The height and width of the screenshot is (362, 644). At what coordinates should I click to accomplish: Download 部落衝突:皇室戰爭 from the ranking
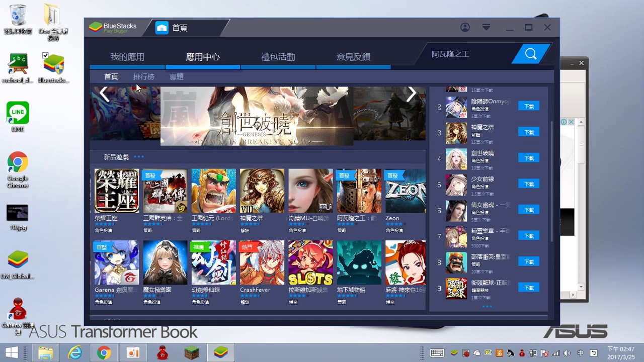pyautogui.click(x=529, y=262)
